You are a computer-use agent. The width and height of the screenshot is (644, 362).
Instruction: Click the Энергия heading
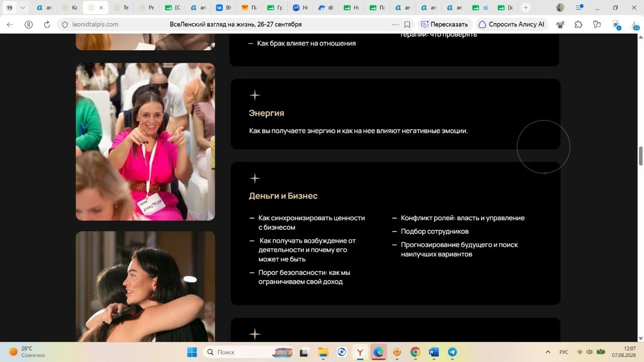pos(267,113)
